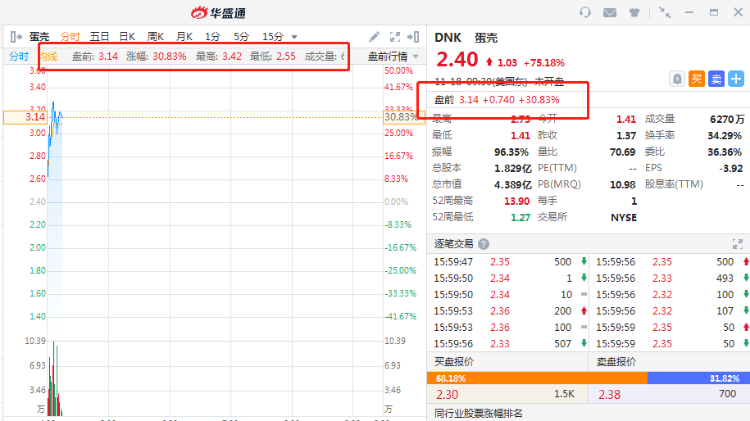The height and width of the screenshot is (421, 750).
Task: Switch to the 分时 chart tab
Action: point(70,37)
